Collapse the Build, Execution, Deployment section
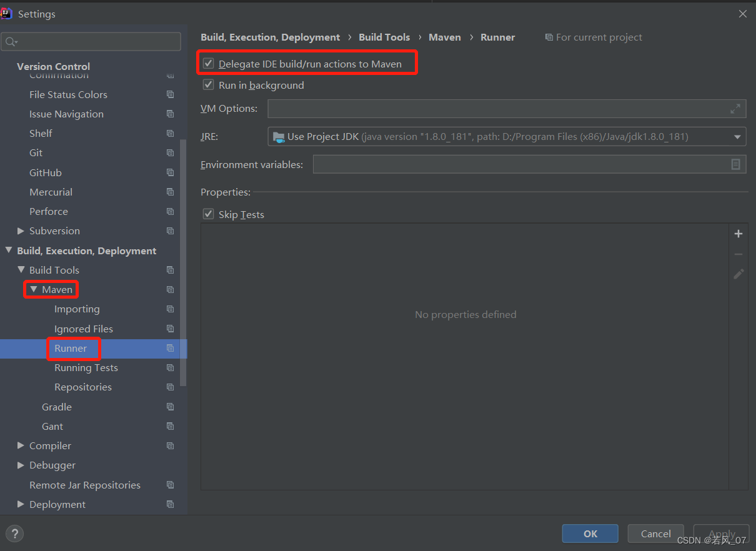The image size is (756, 551). point(9,251)
